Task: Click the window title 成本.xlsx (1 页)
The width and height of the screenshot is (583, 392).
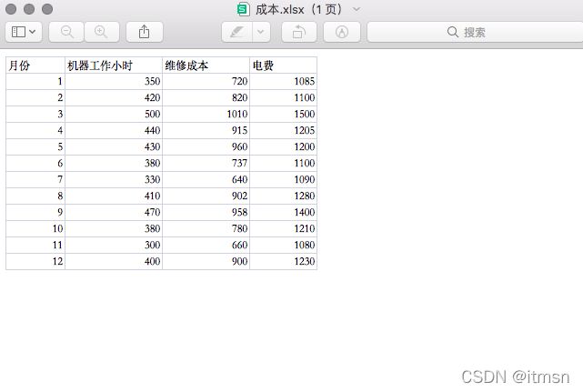Action: point(298,9)
